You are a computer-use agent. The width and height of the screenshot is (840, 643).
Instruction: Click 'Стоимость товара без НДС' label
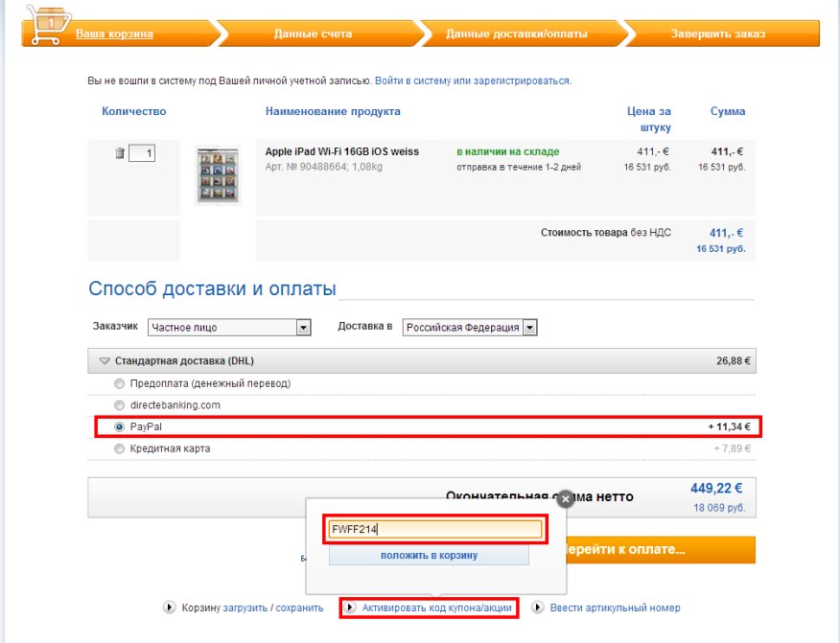(x=605, y=233)
